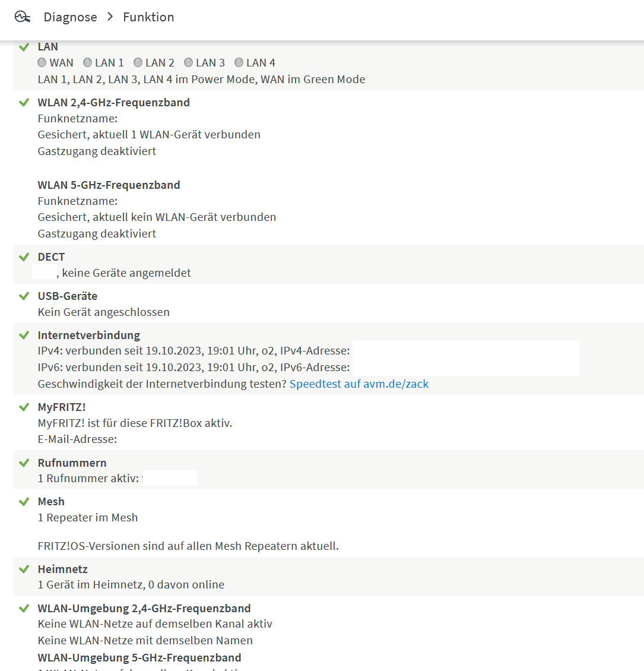The width and height of the screenshot is (644, 671).
Task: Click the checkmark next to WLAN 2,4-GHz-Frequenzband
Action: pos(24,102)
